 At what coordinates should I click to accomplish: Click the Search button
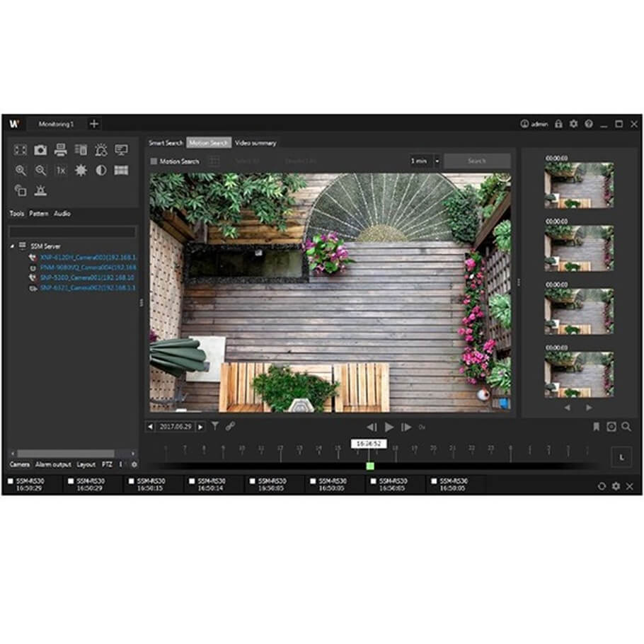click(477, 161)
